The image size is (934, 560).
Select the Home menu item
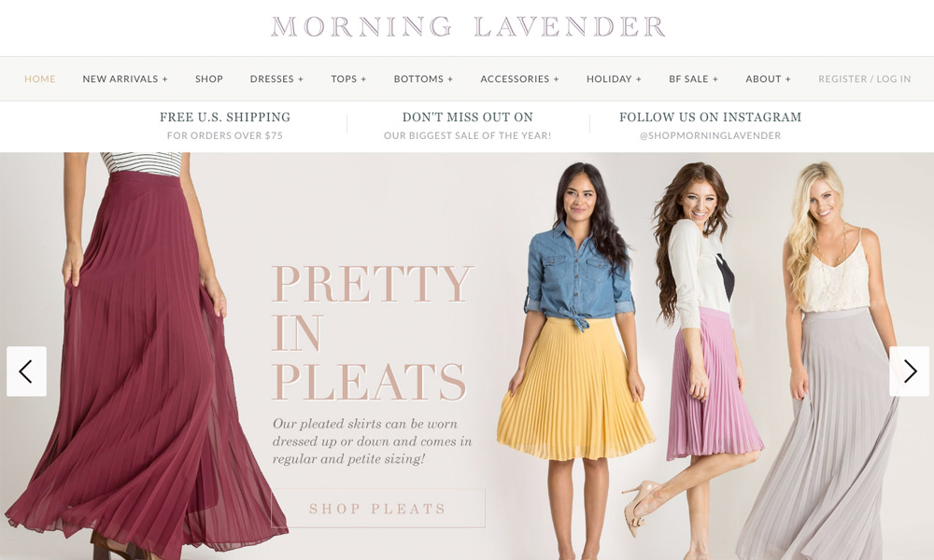(x=40, y=78)
